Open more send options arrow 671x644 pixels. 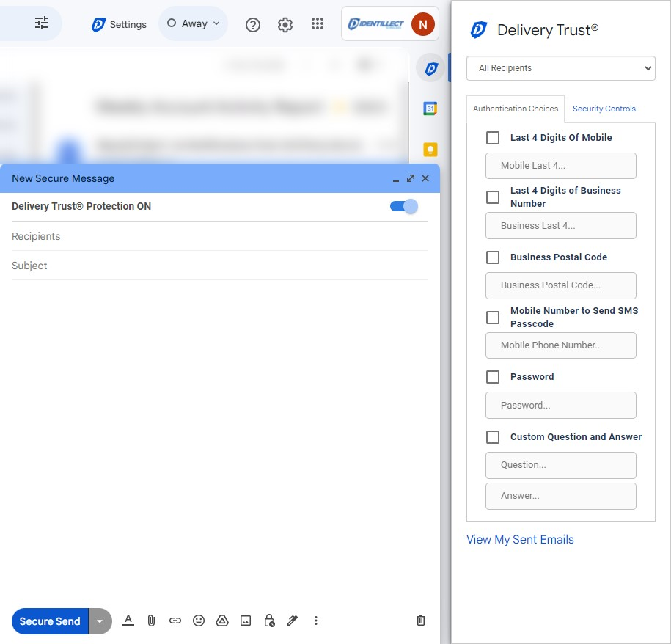[x=100, y=621]
